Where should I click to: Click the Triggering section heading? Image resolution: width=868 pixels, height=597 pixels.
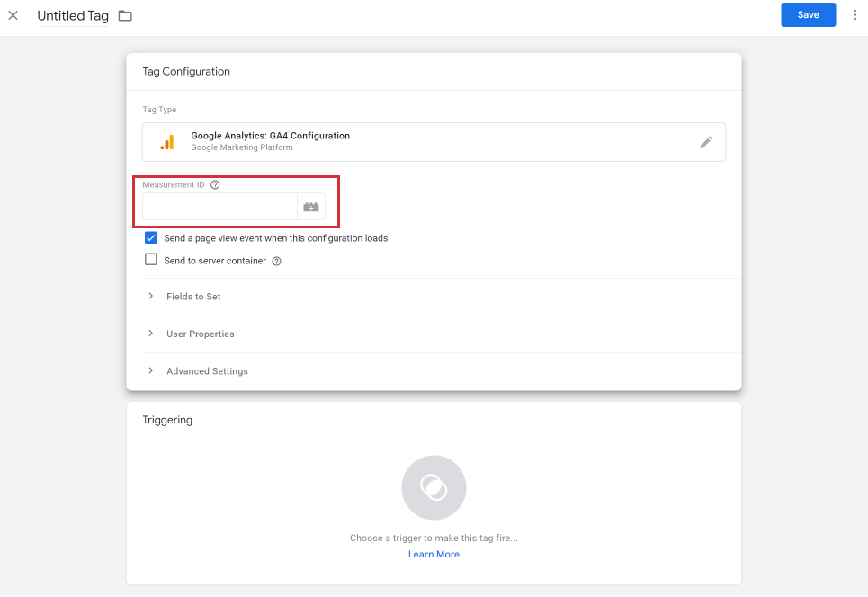pos(167,420)
